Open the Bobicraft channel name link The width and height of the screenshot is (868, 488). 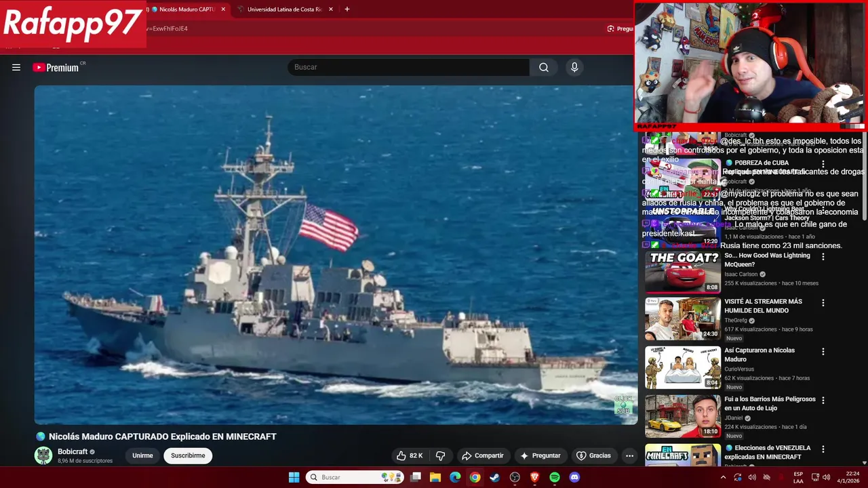(x=73, y=451)
